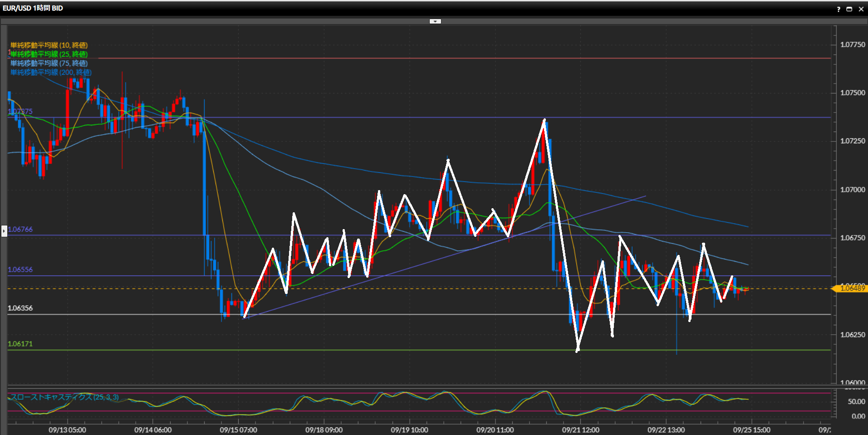Close the EUR/USD chart window
The height and width of the screenshot is (435, 868).
tap(861, 9)
